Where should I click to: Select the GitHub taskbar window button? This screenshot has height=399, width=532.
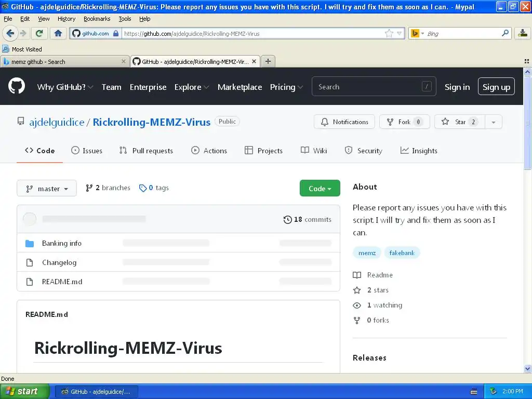[x=96, y=392]
